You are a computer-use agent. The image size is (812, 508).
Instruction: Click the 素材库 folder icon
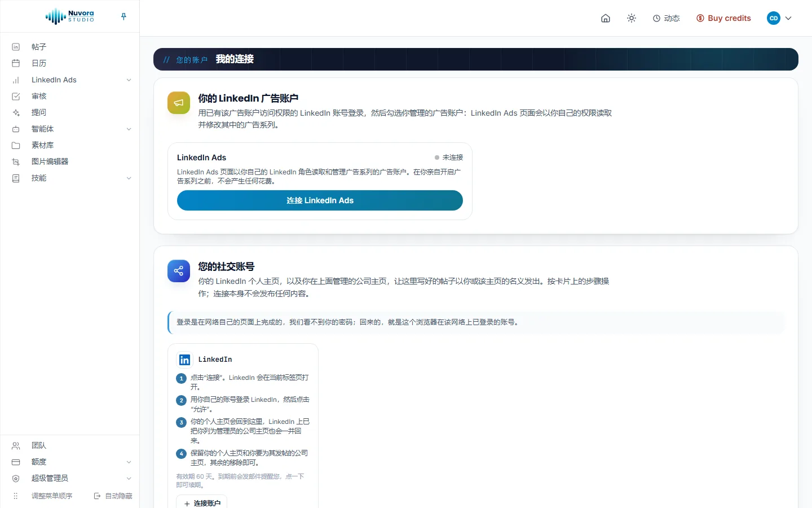coord(16,145)
